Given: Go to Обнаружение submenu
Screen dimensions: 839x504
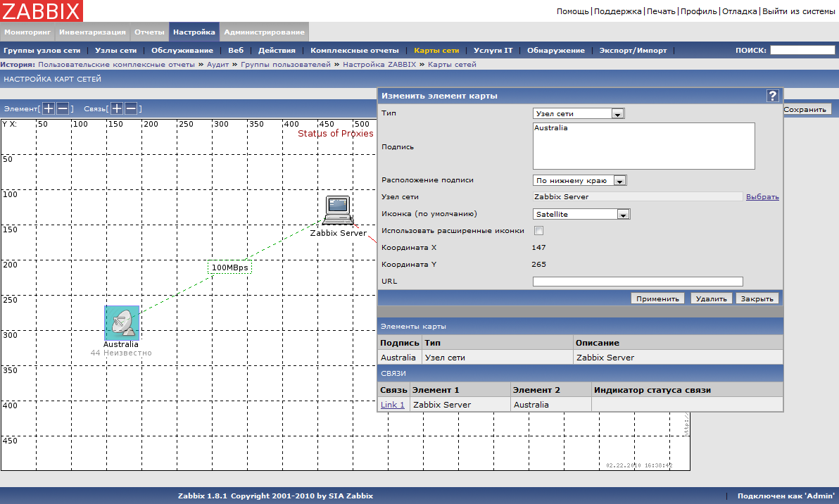Looking at the screenshot, I should tap(556, 50).
